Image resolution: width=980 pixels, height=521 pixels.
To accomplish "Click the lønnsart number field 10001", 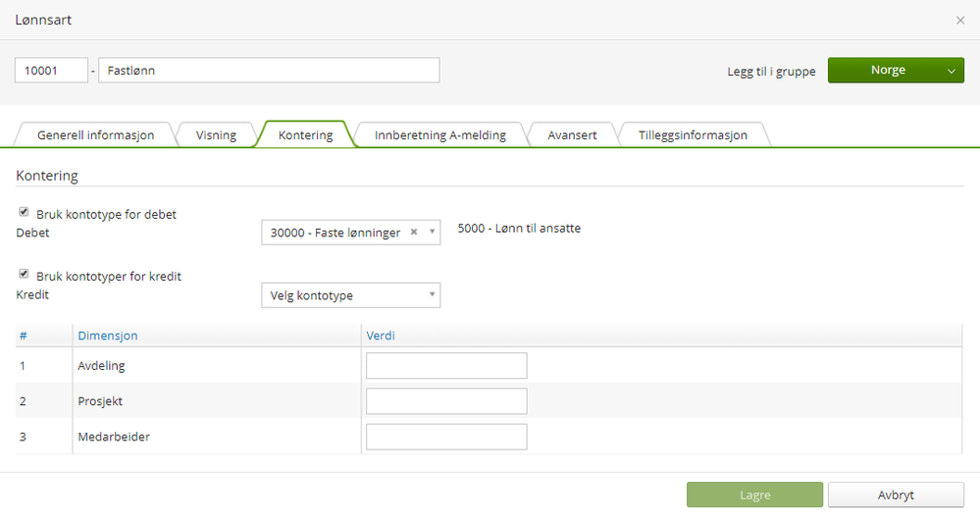I will [x=51, y=71].
